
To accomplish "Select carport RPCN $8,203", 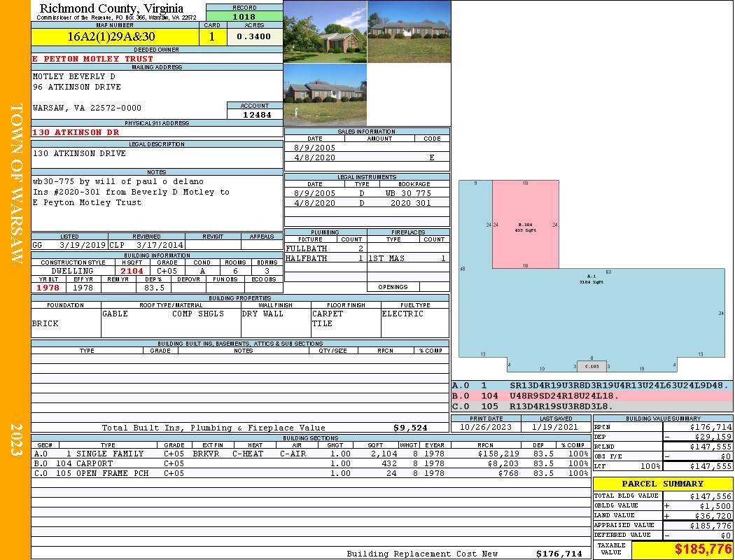I will coord(503,463).
